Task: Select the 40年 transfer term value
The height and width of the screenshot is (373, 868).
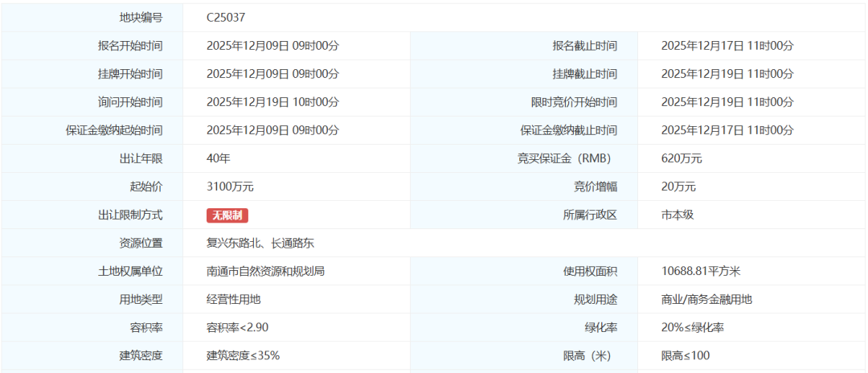Action: tap(218, 158)
